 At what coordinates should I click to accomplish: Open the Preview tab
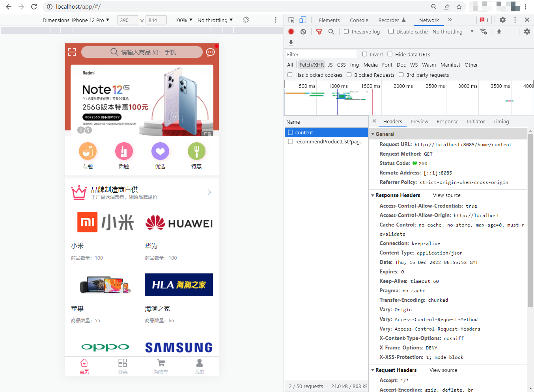click(419, 121)
